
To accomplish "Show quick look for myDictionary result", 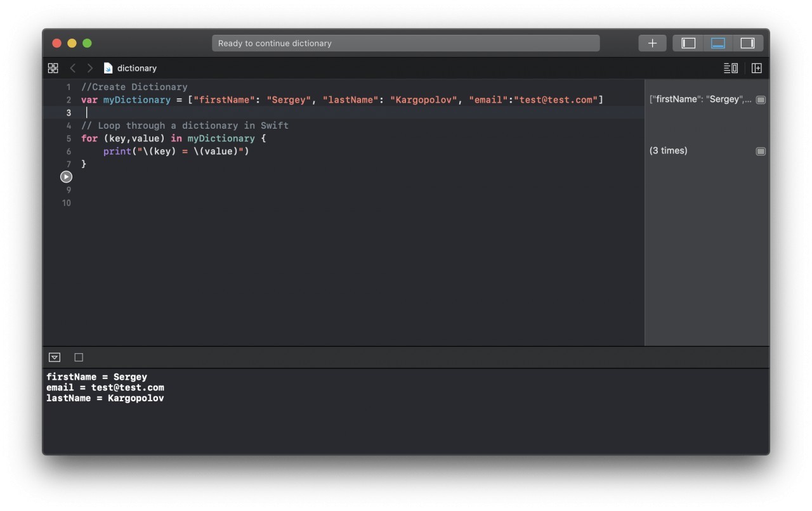I will click(x=761, y=100).
